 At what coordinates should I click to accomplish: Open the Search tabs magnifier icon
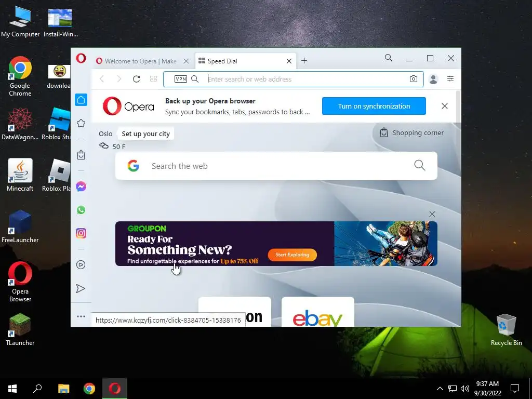tap(389, 58)
